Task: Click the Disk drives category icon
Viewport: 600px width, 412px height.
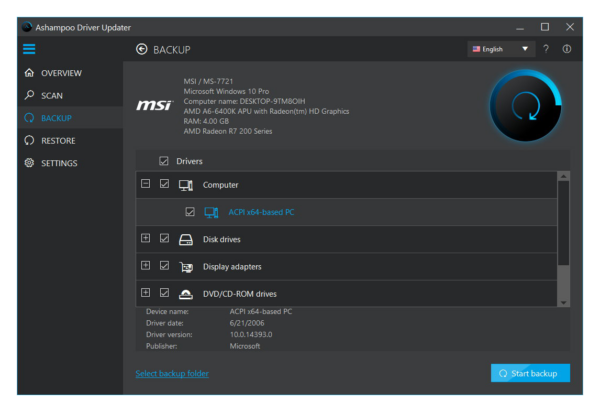Action: pos(186,239)
